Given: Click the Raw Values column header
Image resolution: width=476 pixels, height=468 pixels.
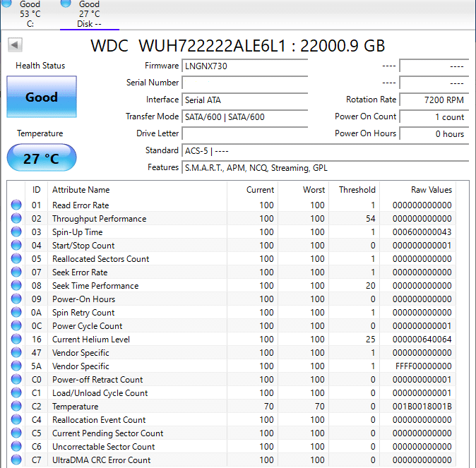Looking at the screenshot, I should [x=417, y=190].
